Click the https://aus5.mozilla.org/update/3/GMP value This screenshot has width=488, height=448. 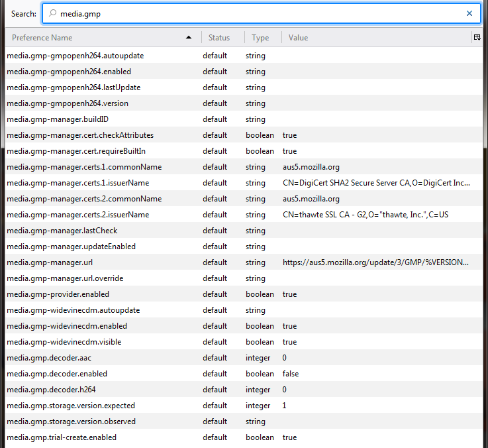[375, 262]
